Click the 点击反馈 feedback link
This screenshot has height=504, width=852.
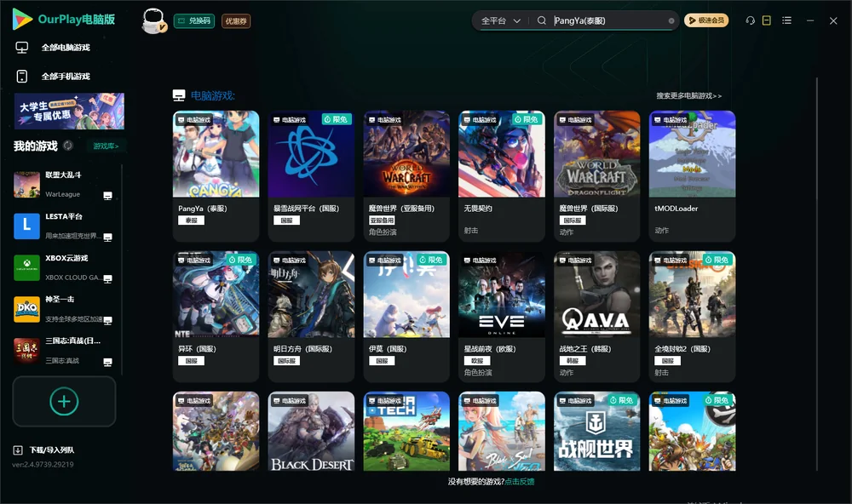(520, 482)
